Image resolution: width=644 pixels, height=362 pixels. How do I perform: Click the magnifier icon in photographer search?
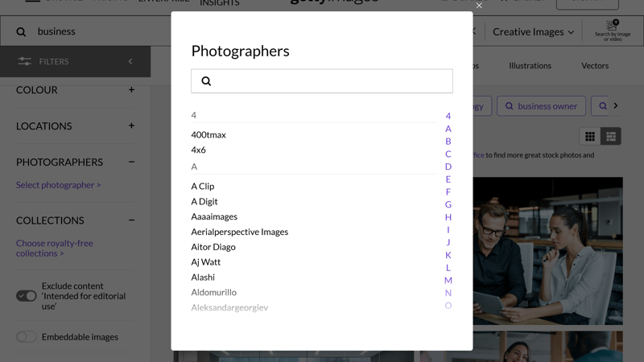[206, 81]
